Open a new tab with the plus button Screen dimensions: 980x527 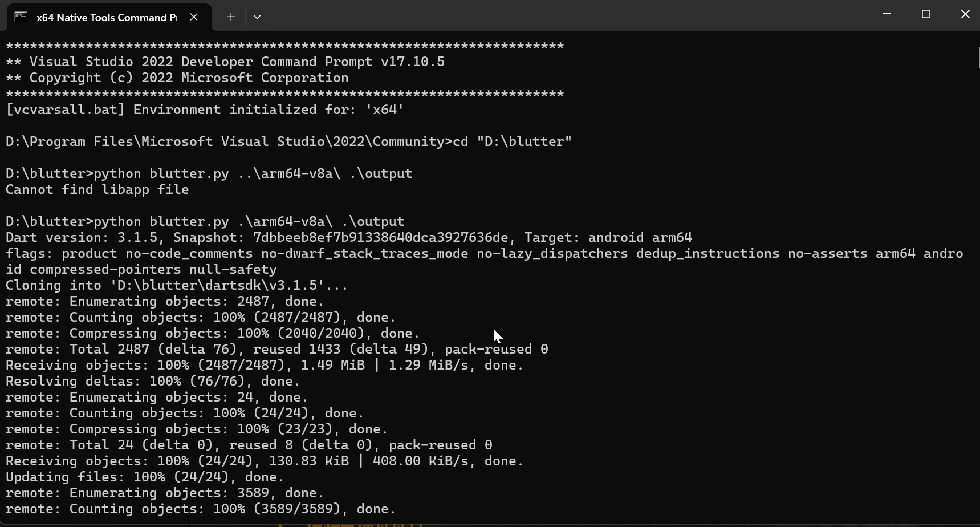coord(231,17)
